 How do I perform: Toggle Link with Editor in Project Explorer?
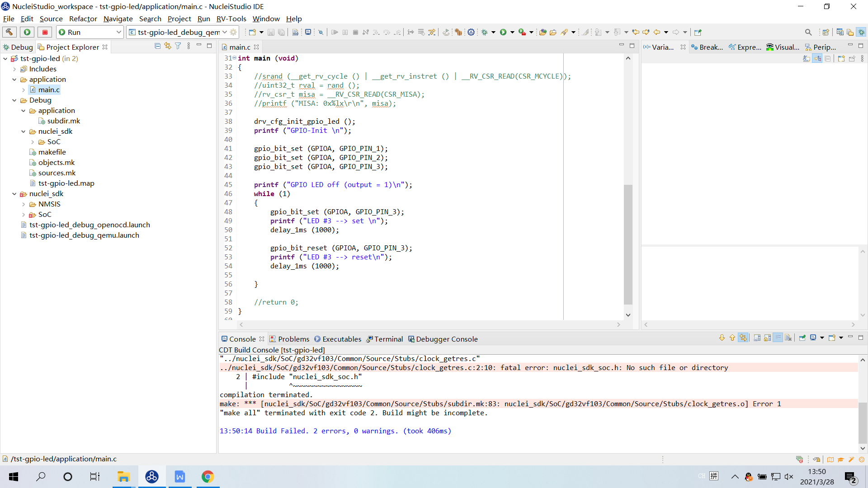[x=168, y=46]
